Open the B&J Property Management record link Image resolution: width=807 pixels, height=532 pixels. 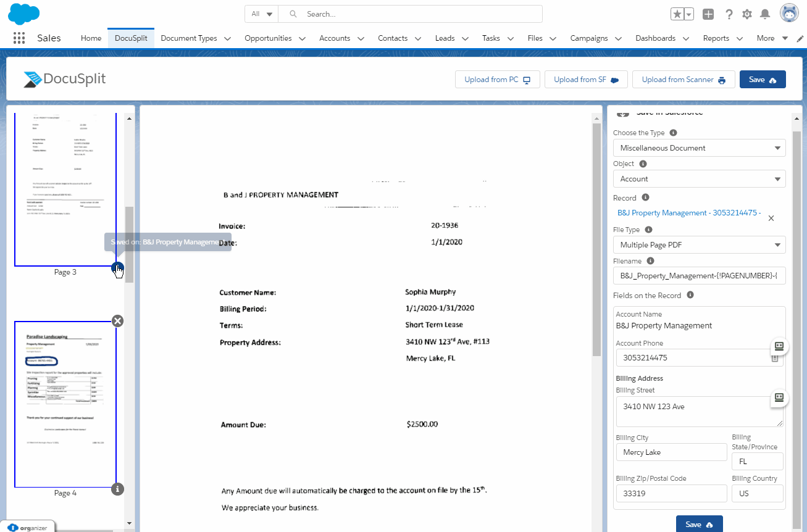689,213
